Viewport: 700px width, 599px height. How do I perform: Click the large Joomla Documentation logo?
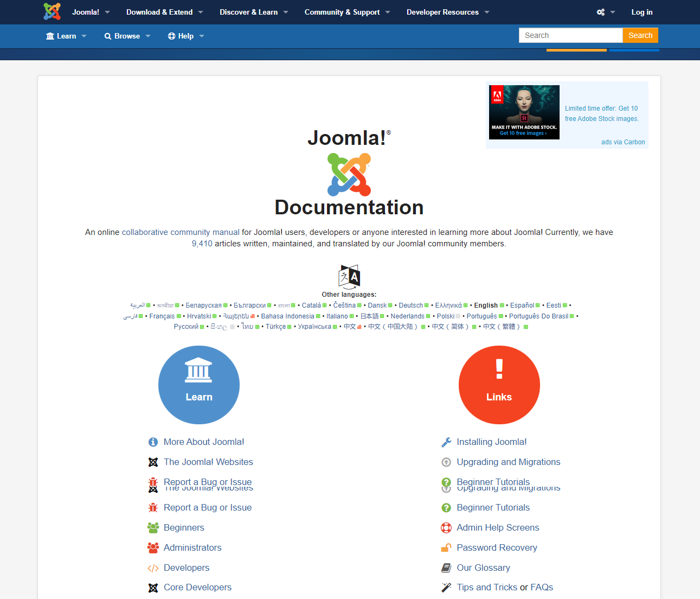click(349, 174)
